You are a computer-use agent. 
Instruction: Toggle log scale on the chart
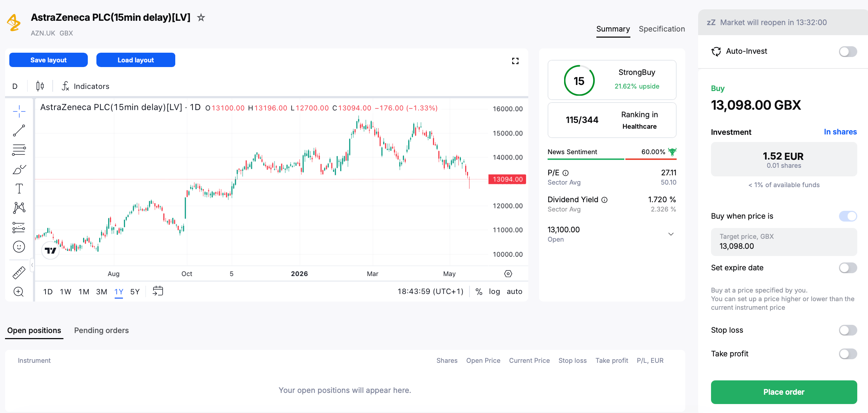(495, 292)
